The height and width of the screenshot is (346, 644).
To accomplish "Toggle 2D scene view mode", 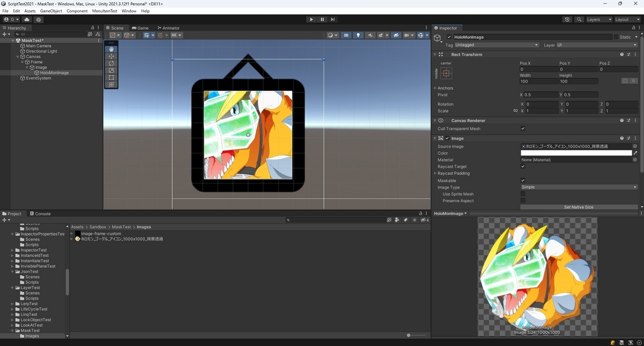I will [346, 35].
